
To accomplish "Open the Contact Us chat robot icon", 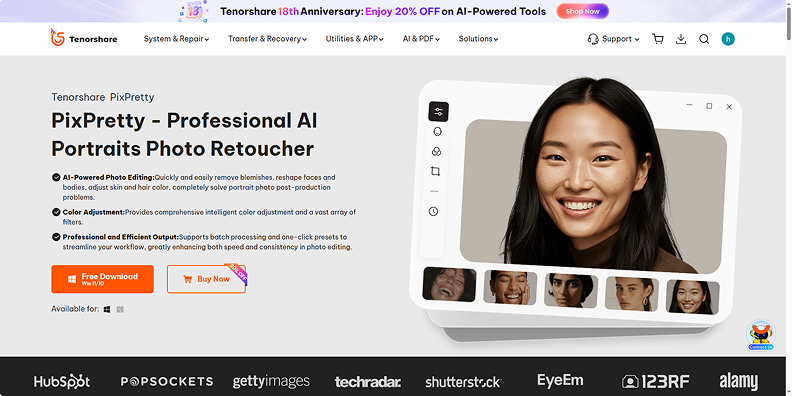I will point(761,334).
